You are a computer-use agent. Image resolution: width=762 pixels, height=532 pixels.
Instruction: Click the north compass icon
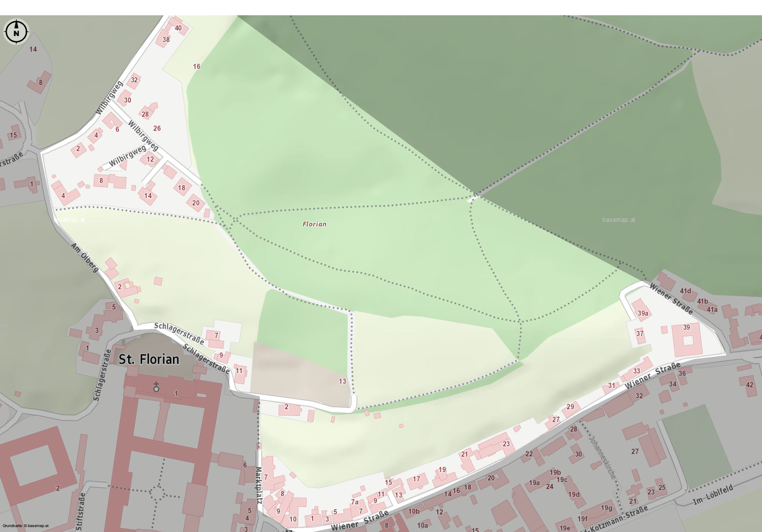click(16, 32)
